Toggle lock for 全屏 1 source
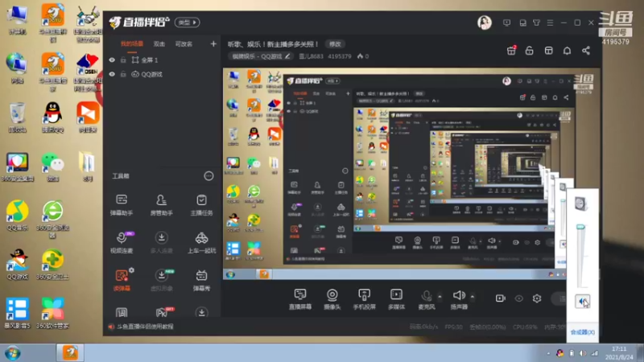The image size is (644, 362). (123, 60)
